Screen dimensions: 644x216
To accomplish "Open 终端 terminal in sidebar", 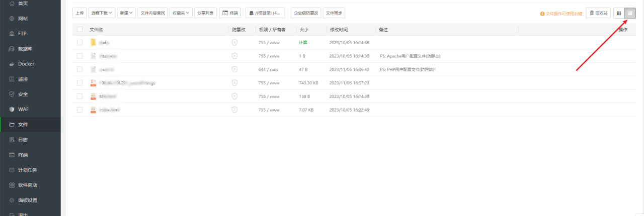I will point(30,155).
